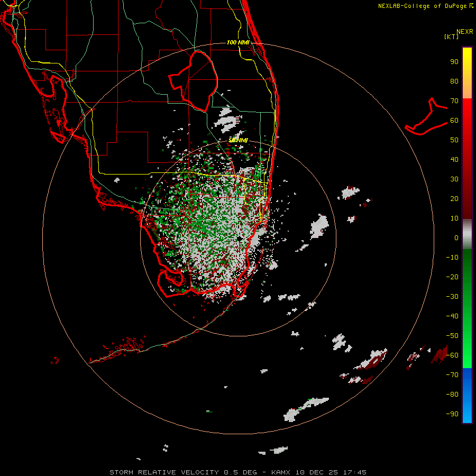
Task: Select the 40 knot scale label
Action: pyautogui.click(x=454, y=159)
